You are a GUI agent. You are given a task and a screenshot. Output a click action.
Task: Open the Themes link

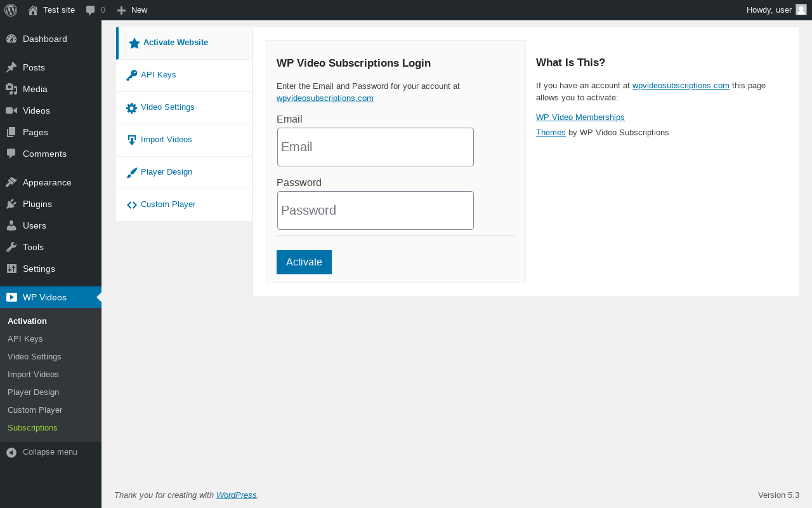551,133
